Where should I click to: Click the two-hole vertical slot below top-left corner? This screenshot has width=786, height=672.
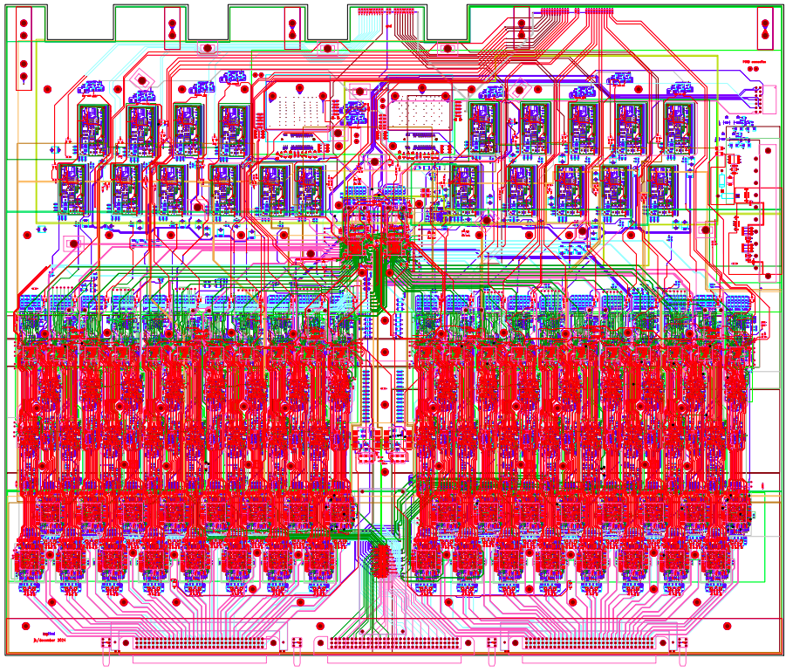[x=24, y=70]
